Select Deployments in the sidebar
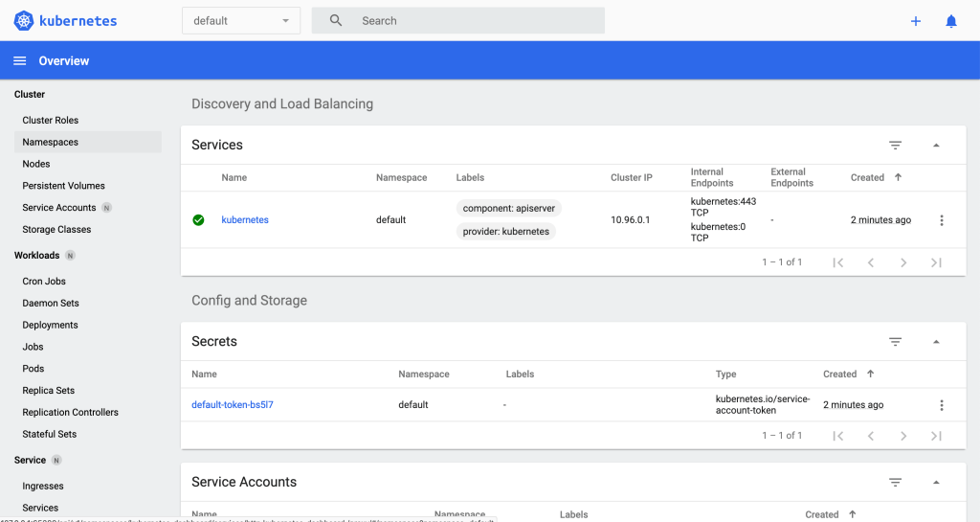 point(50,325)
